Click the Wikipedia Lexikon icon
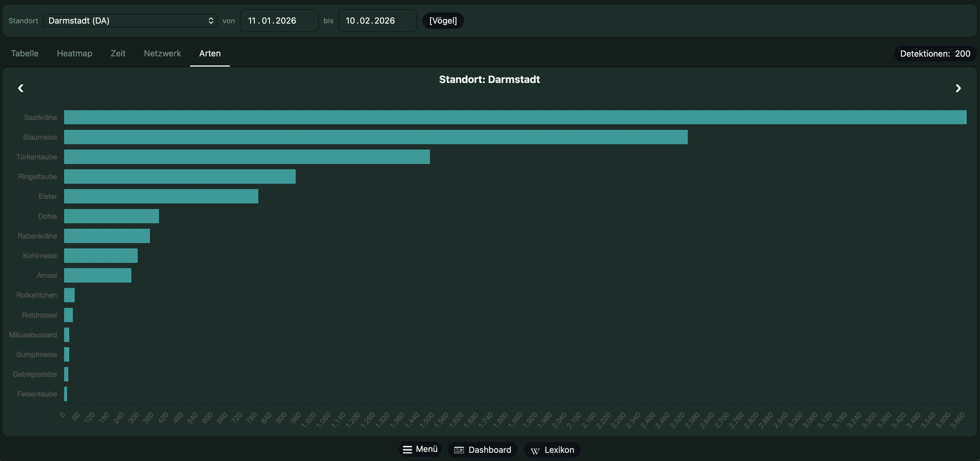The width and height of the screenshot is (980, 461). [535, 450]
